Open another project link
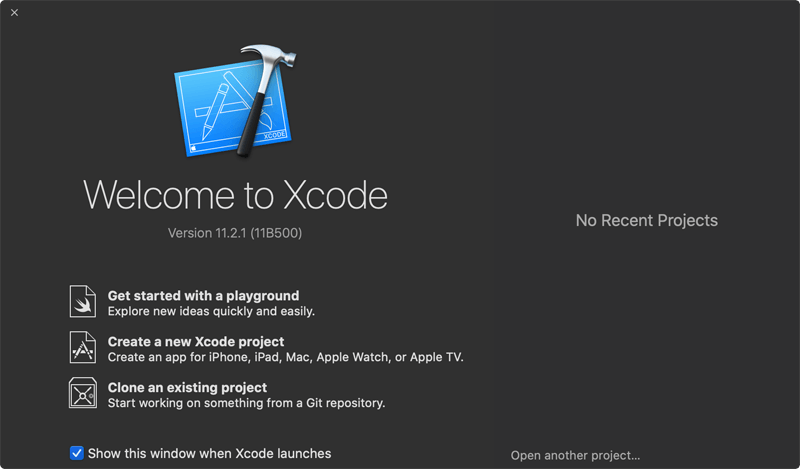 [x=575, y=455]
